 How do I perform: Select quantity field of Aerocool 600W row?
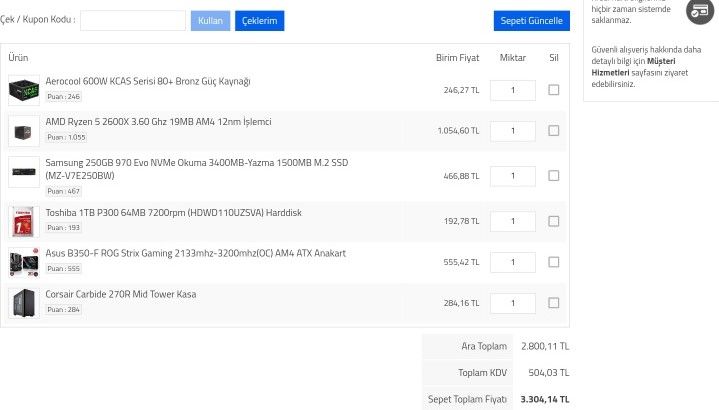513,90
